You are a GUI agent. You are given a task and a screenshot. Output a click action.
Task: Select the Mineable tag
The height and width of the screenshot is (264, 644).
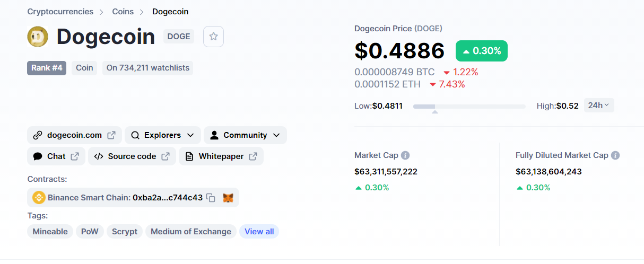(x=50, y=232)
